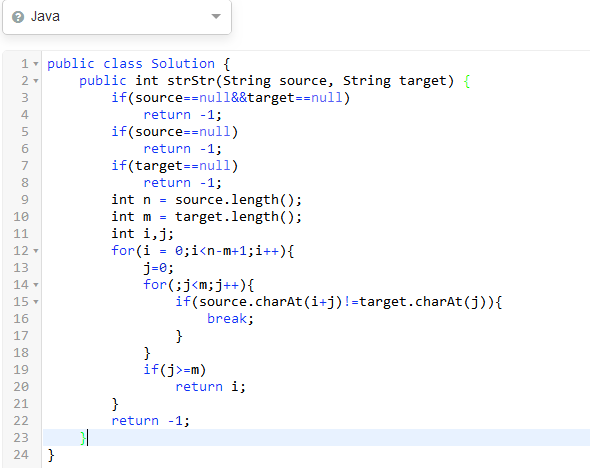The image size is (590, 468).
Task: Click the 'int i,j;' declaration line
Action: pyautogui.click(x=143, y=234)
